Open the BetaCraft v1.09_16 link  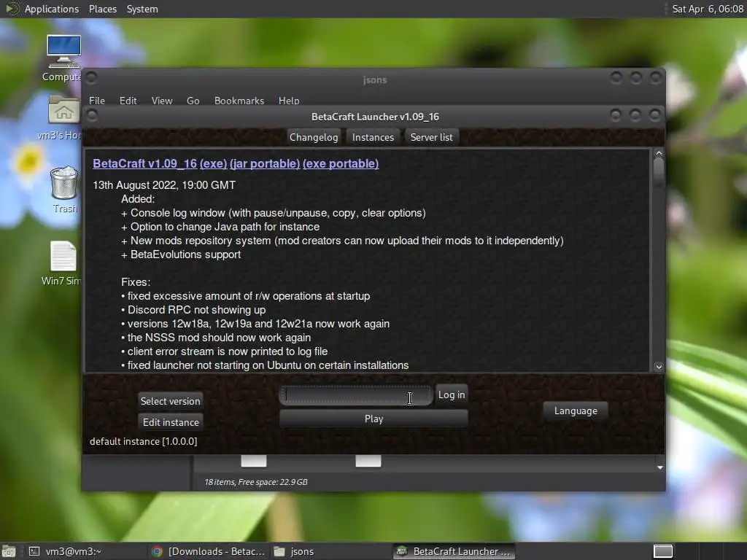click(145, 163)
